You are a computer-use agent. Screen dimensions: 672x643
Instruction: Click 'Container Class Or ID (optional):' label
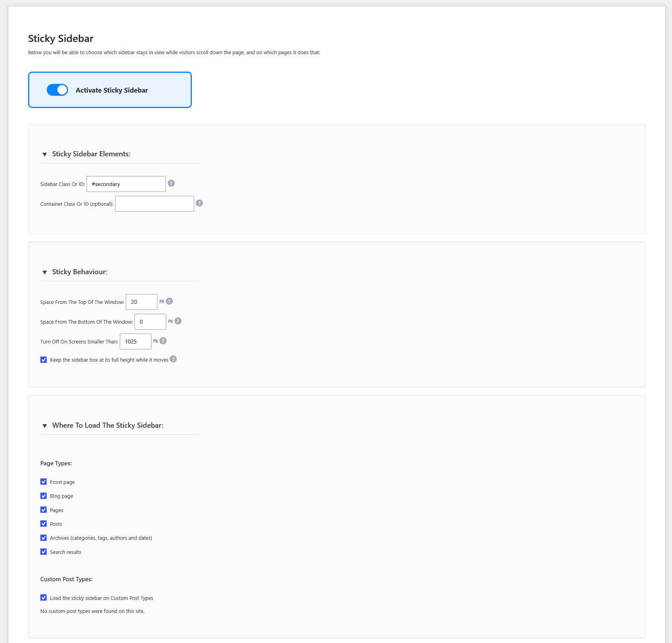77,204
